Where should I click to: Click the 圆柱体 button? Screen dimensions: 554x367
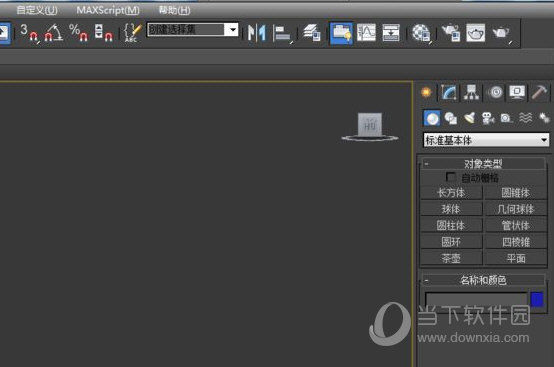point(451,225)
